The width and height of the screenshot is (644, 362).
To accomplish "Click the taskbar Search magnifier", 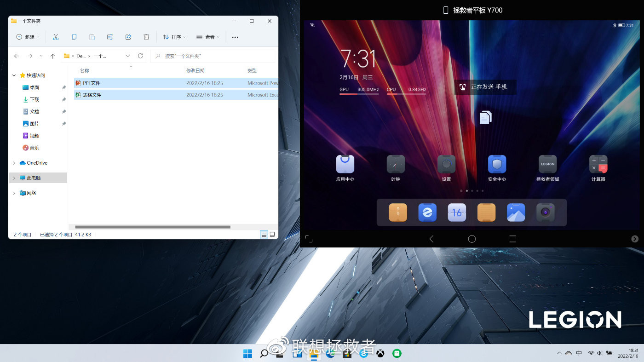I will [264, 353].
